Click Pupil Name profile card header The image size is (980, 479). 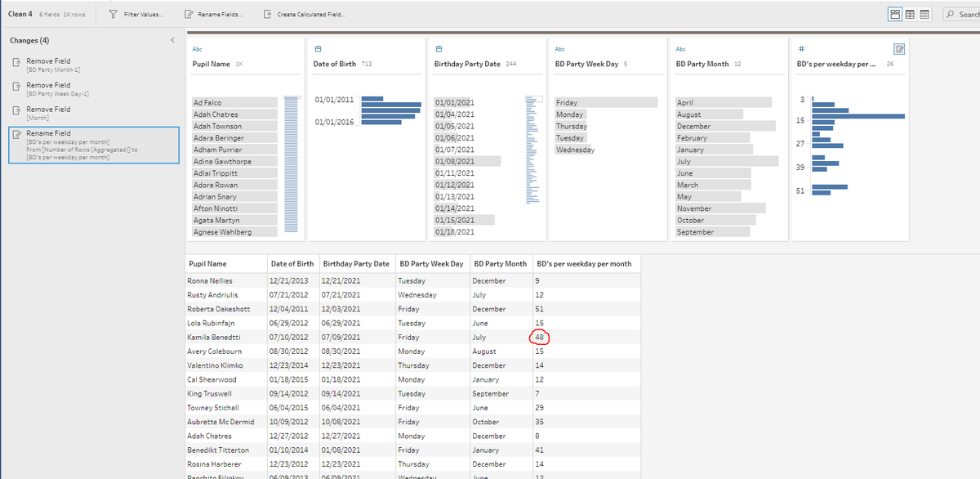(211, 64)
